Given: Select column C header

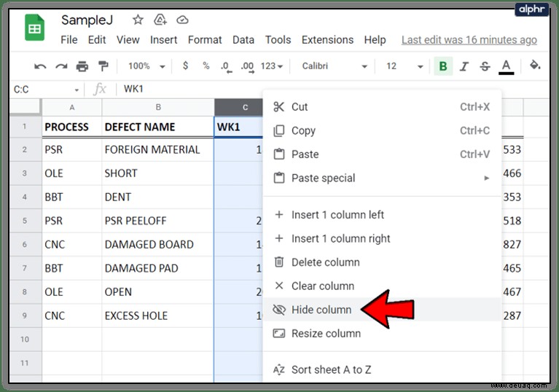Looking at the screenshot, I should pos(238,107).
